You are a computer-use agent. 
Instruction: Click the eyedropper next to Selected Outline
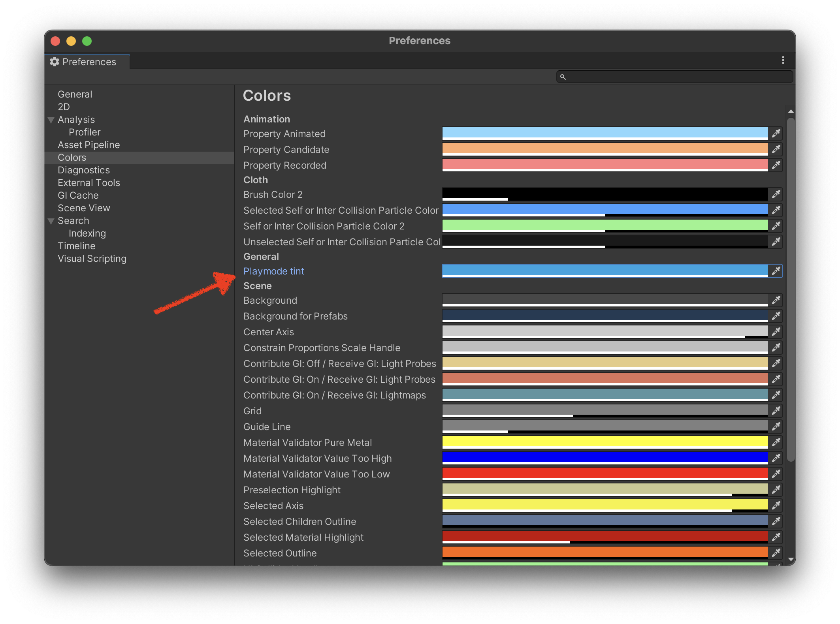click(x=775, y=553)
